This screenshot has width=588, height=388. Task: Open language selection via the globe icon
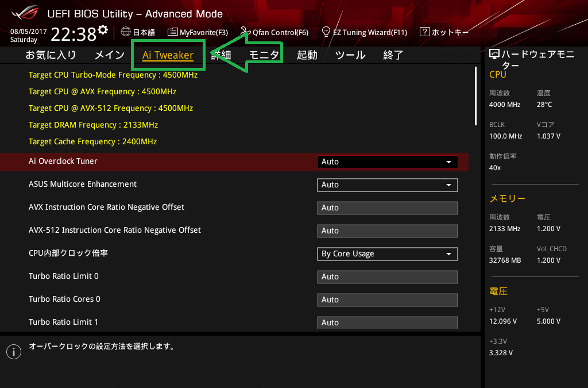click(126, 32)
